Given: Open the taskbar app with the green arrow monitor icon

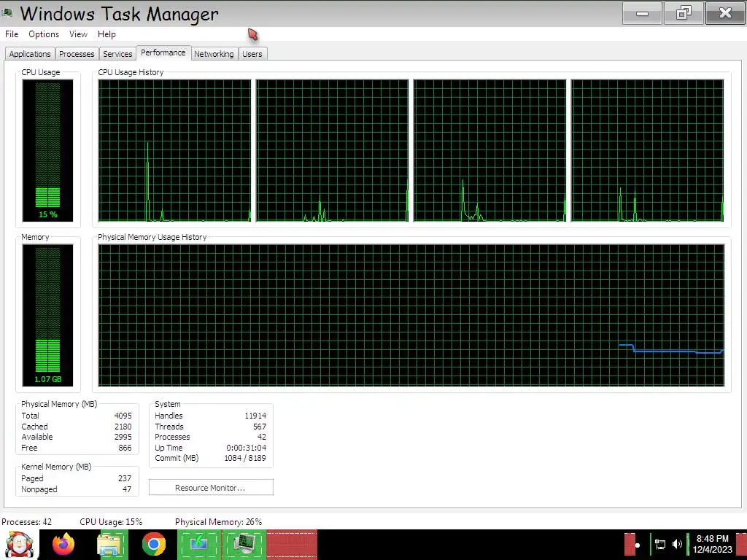Looking at the screenshot, I should coord(199,544).
